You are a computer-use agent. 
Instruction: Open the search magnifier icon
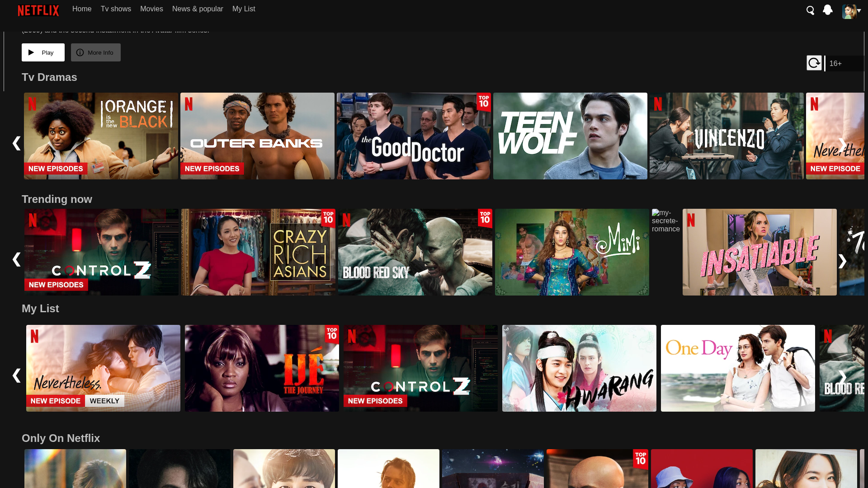[x=810, y=10]
